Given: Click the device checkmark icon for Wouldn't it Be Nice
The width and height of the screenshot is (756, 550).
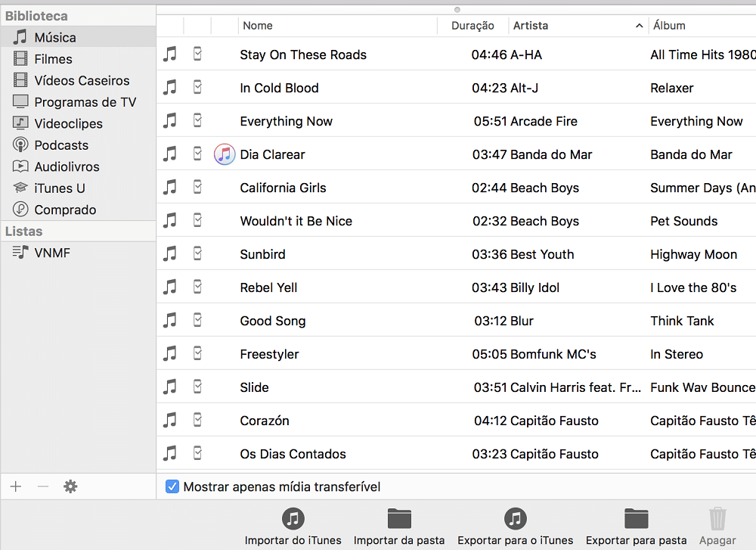Looking at the screenshot, I should point(197,220).
